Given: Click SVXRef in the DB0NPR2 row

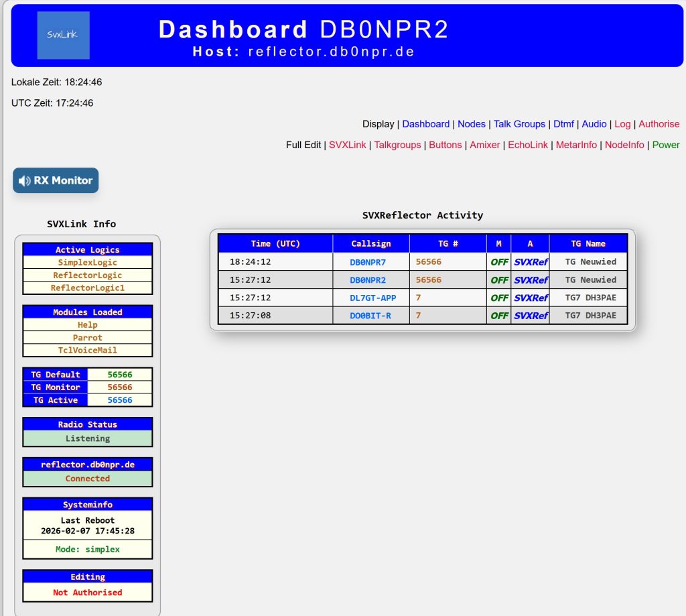Looking at the screenshot, I should click(x=530, y=280).
